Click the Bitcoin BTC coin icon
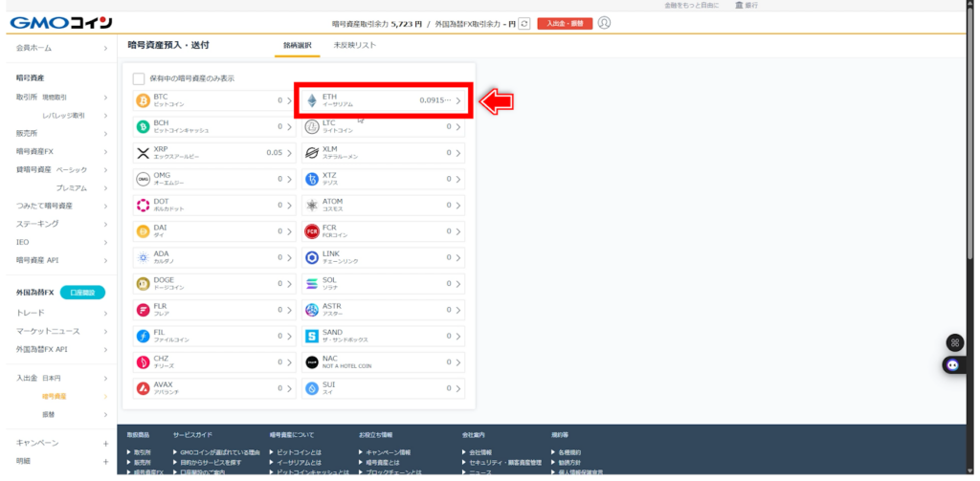980x481 pixels. click(x=144, y=100)
